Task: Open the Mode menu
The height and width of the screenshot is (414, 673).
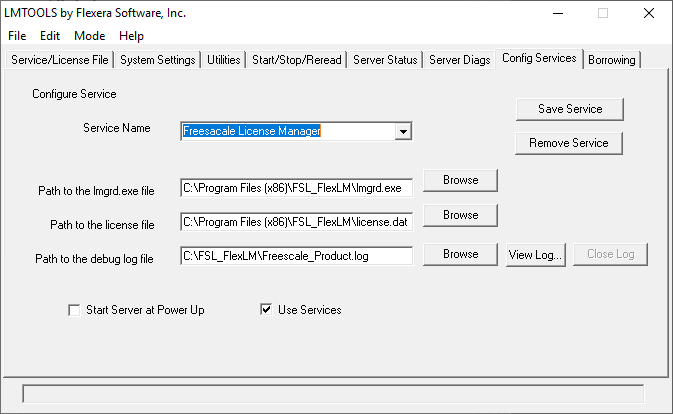Action: [x=89, y=36]
